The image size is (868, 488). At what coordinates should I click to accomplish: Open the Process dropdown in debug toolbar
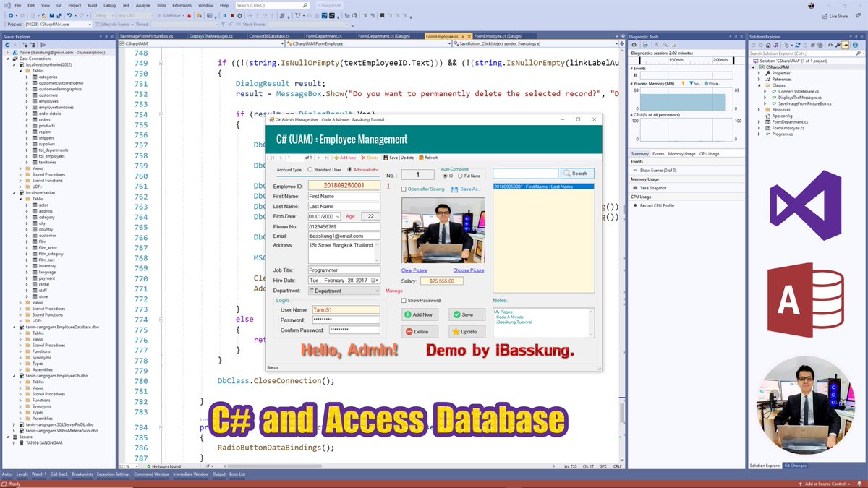click(90, 25)
